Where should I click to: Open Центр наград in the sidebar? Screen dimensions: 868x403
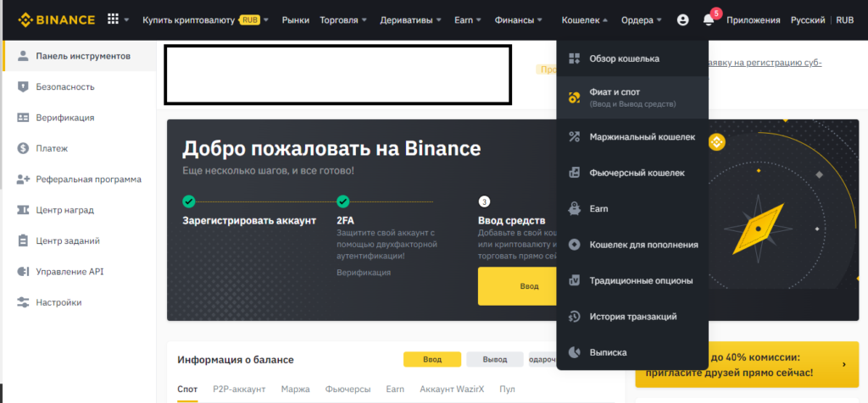click(x=64, y=210)
